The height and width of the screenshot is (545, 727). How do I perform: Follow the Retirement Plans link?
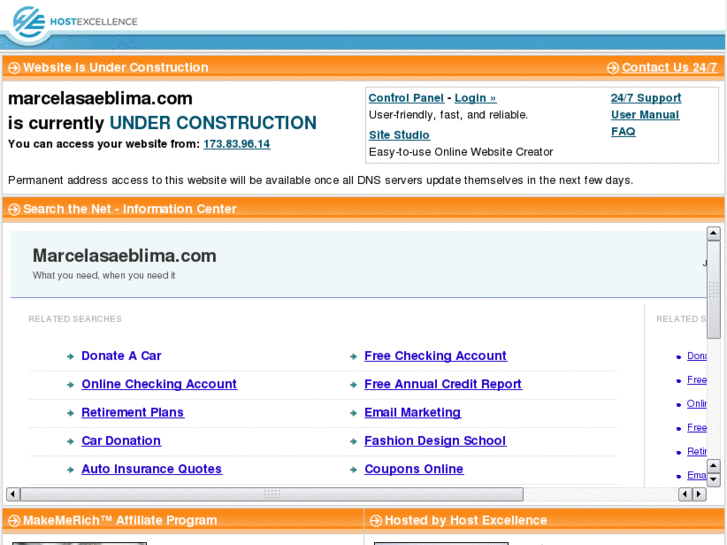[133, 412]
